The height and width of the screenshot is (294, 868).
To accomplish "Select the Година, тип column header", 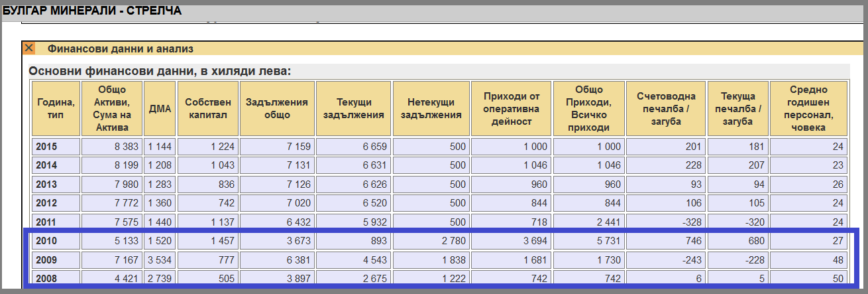I will [x=55, y=109].
